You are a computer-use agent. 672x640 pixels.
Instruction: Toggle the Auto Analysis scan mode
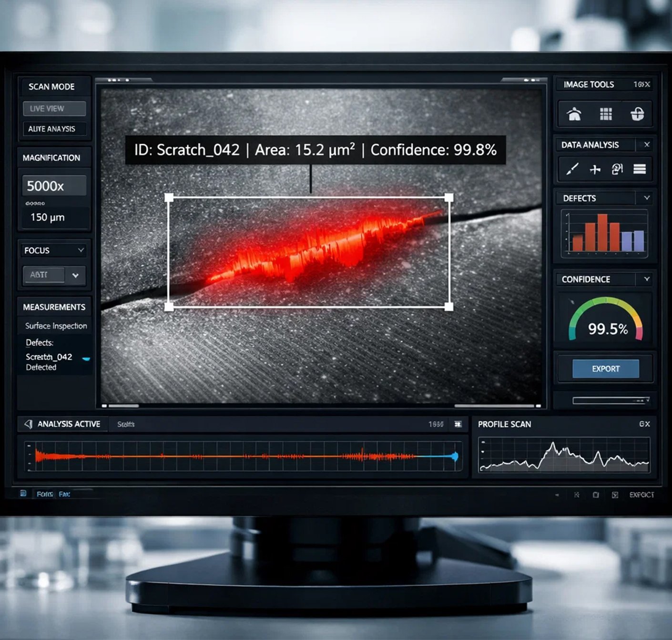[x=54, y=129]
